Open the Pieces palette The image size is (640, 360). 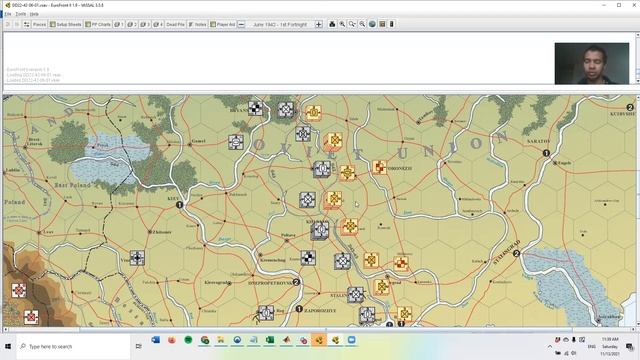(x=39, y=24)
